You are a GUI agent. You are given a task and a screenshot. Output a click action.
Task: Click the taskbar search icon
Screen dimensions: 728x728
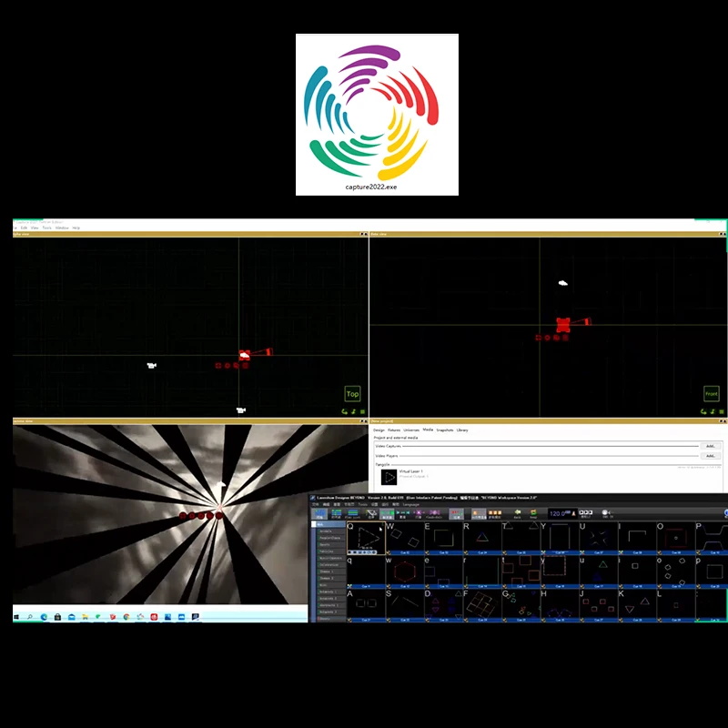pyautogui.click(x=30, y=617)
